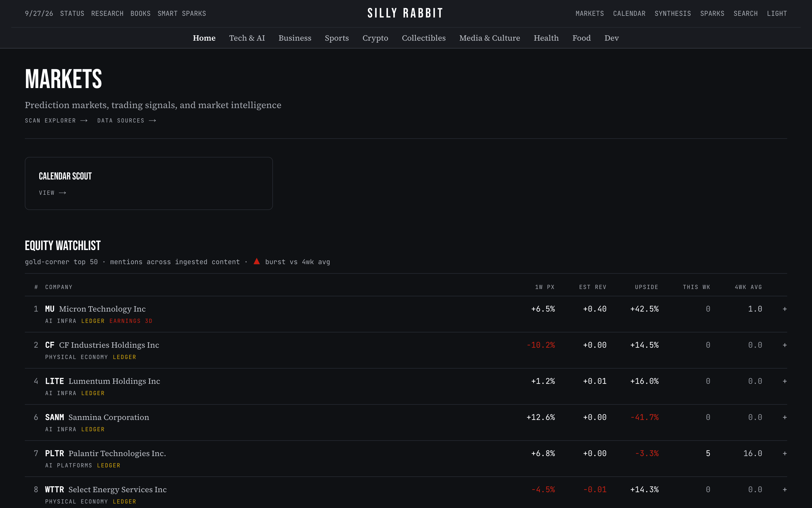This screenshot has height=508, width=812.
Task: Go to SPARKS in top-right nav
Action: 712,14
